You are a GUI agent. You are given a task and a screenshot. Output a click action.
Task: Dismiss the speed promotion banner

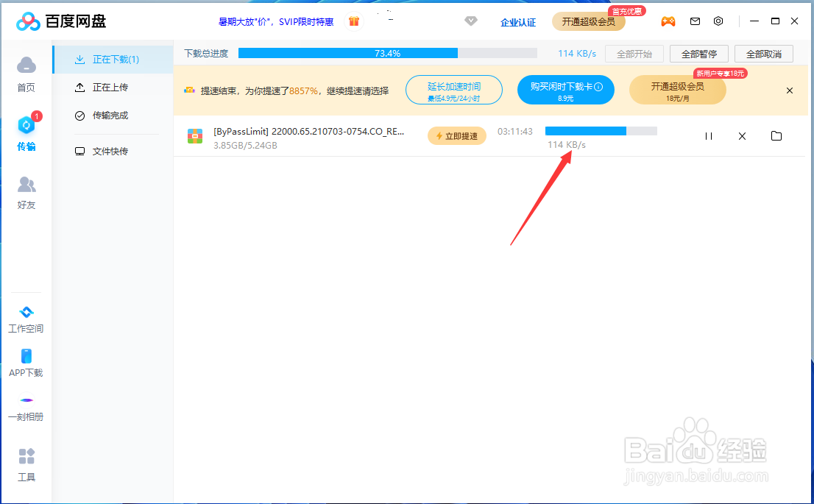(x=789, y=90)
